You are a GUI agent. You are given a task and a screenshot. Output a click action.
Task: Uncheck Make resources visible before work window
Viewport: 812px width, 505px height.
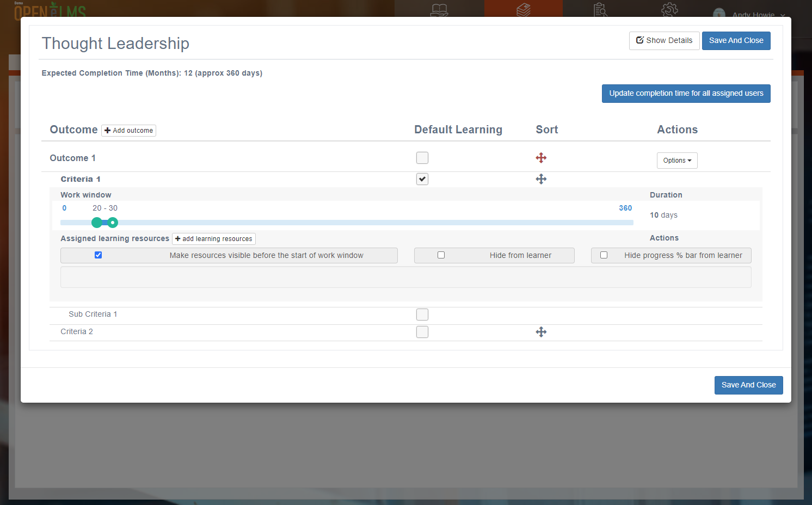click(x=99, y=255)
